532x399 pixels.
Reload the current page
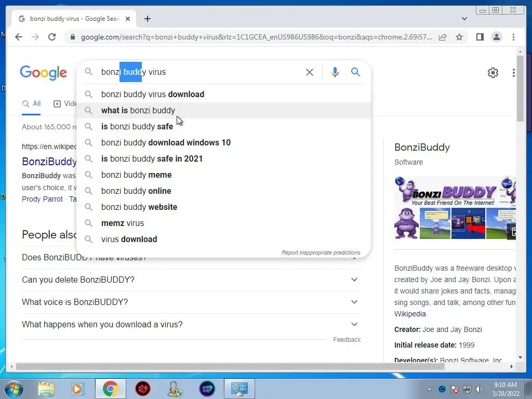pyautogui.click(x=52, y=37)
